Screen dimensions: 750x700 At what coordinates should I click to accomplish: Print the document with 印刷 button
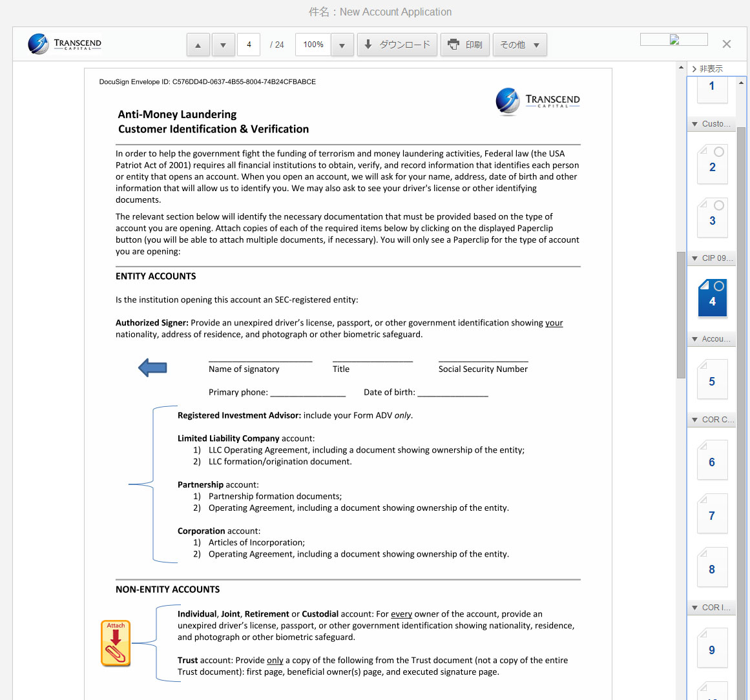465,45
